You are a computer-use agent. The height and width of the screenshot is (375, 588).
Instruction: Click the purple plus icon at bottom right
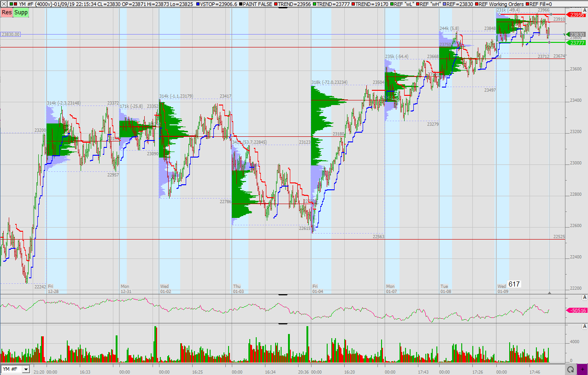point(583,369)
